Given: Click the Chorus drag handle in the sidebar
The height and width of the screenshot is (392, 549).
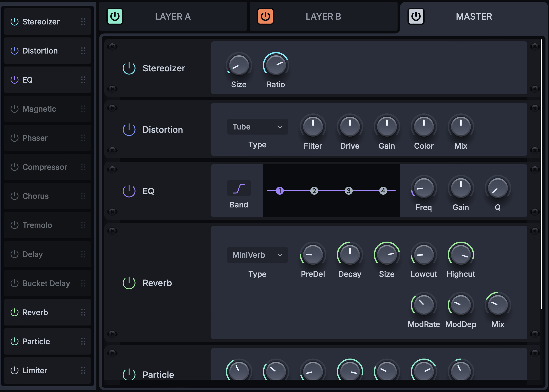Looking at the screenshot, I should click(83, 196).
